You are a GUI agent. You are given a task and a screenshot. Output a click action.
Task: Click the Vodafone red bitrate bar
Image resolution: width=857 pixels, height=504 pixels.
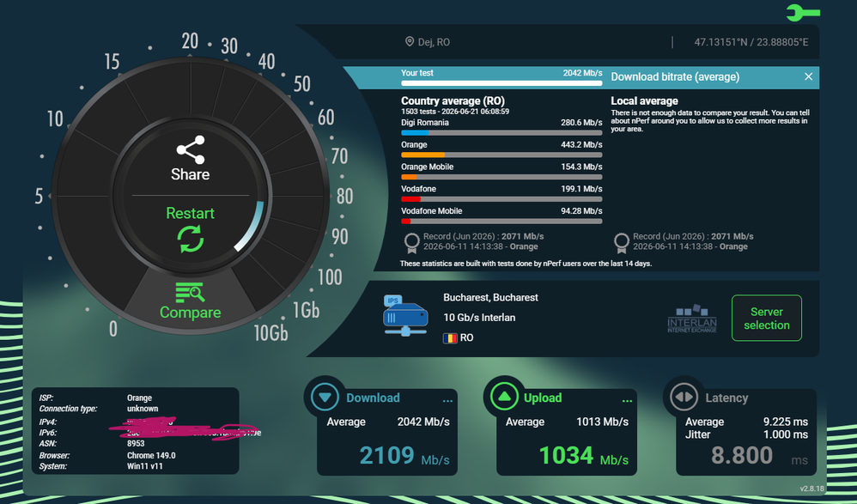(501, 199)
